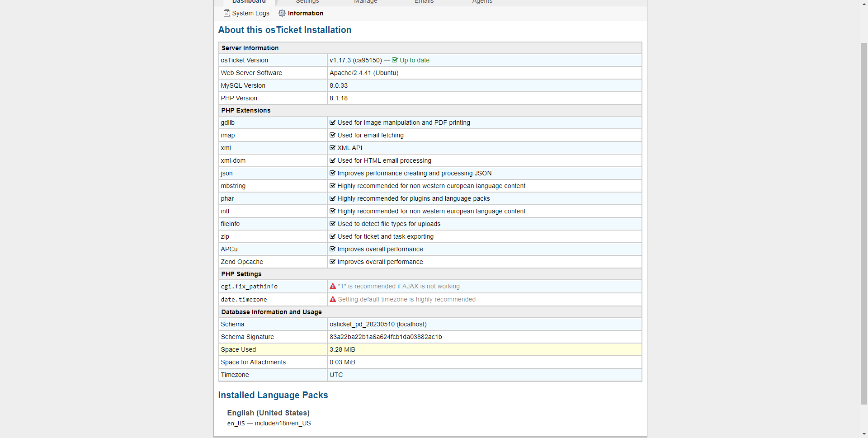Click the scrollbar down arrow
Viewport: 868px width, 438px height.
tap(864, 434)
